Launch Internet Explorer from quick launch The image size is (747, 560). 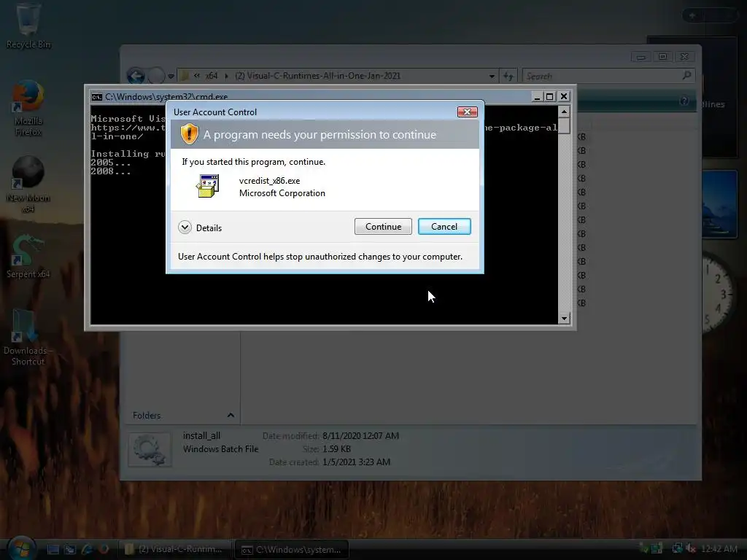coord(87,549)
